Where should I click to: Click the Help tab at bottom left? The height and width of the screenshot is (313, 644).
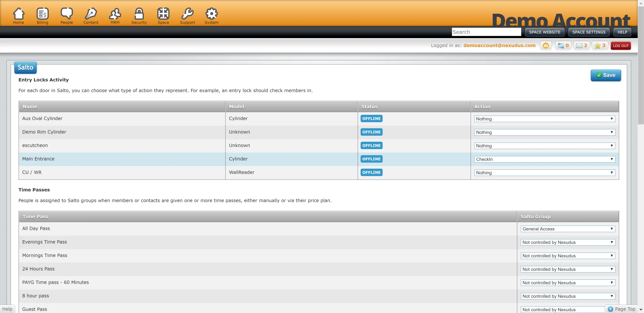(x=7, y=309)
